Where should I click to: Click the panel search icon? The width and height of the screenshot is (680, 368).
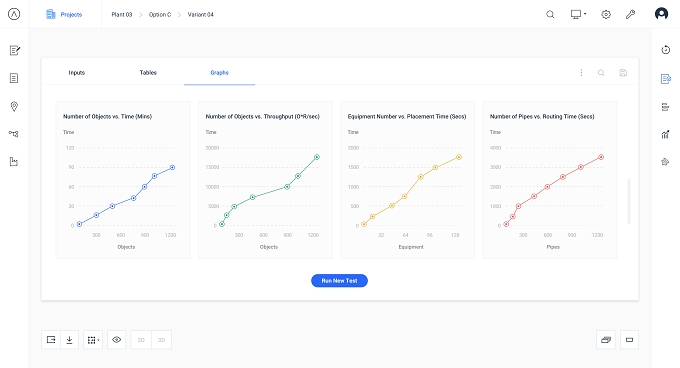pos(601,72)
